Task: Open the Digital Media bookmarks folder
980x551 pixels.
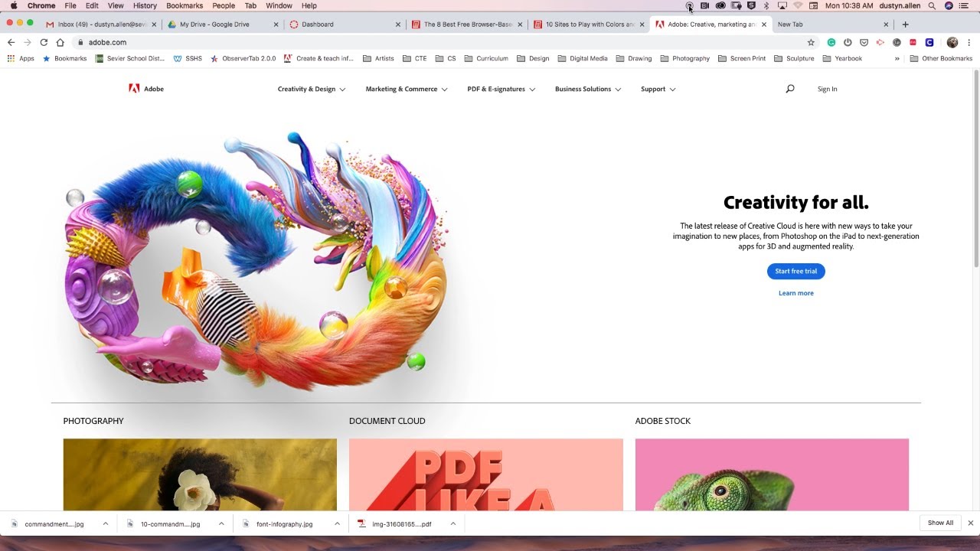Action: pos(582,58)
